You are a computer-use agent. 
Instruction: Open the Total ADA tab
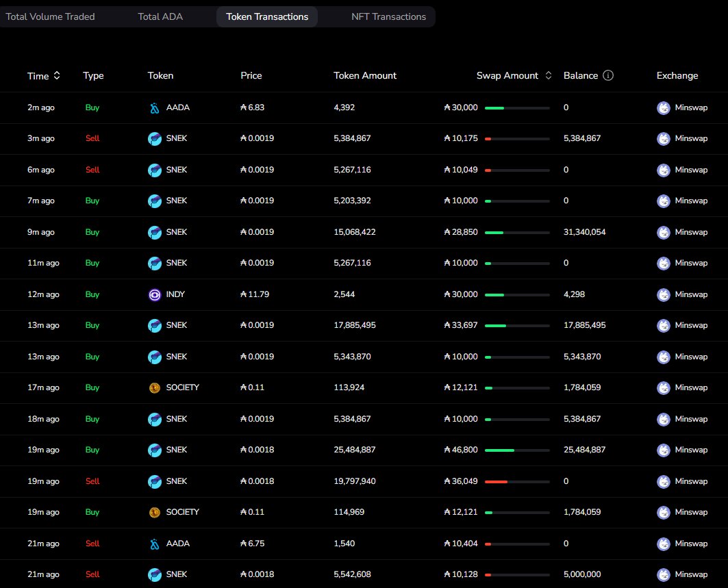click(x=160, y=16)
